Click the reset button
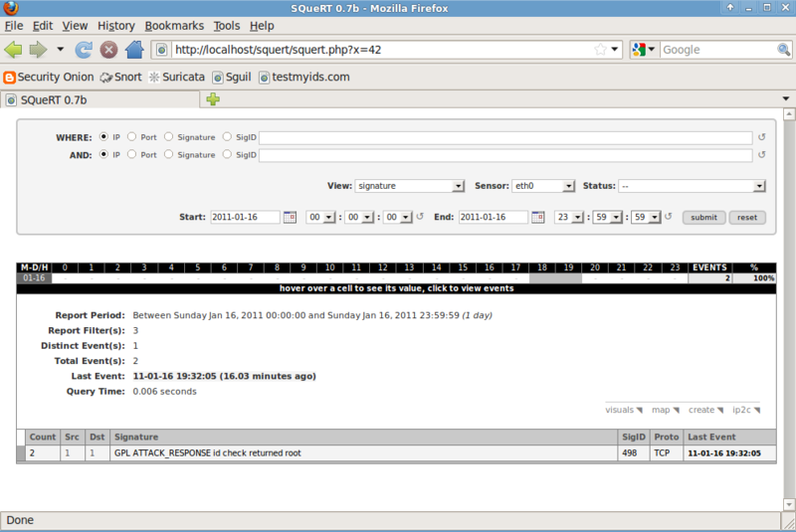 click(x=747, y=218)
